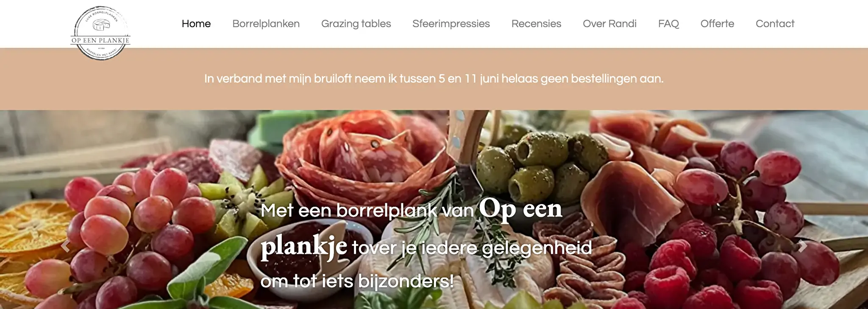868x309 pixels.
Task: Click the 'plankje' serif heading word
Action: coord(303,246)
